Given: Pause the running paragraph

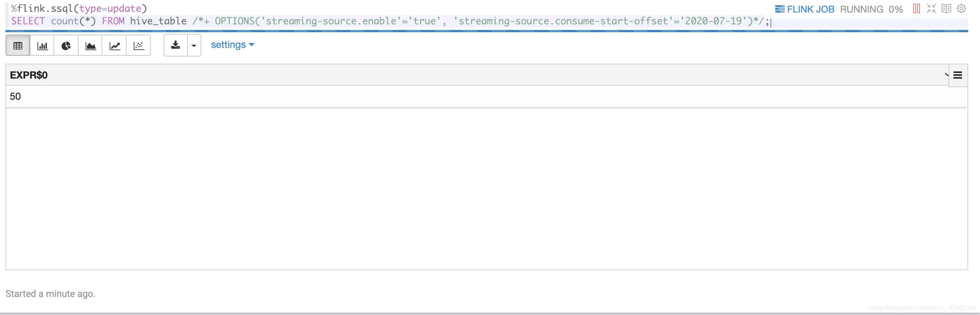Looking at the screenshot, I should [x=916, y=9].
